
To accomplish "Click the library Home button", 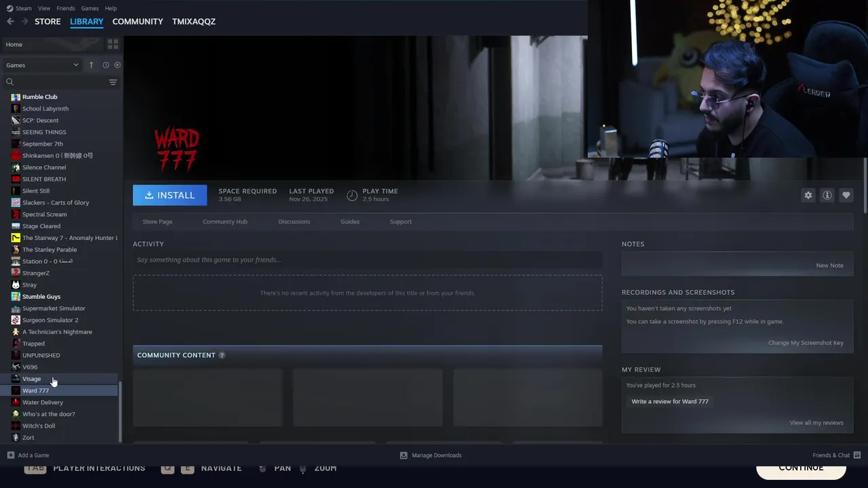I will (x=52, y=44).
